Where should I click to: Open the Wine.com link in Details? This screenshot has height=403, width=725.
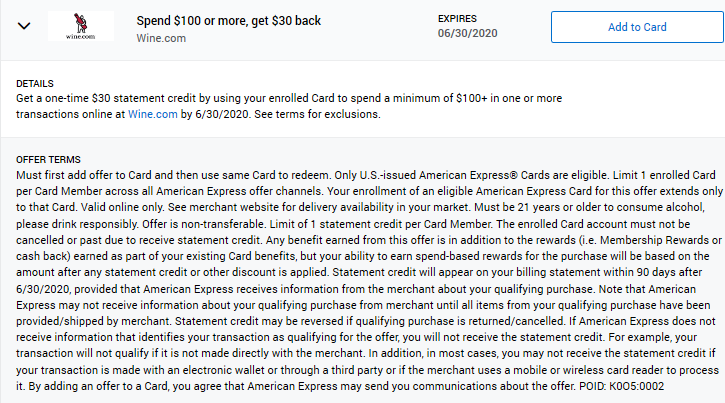click(x=153, y=114)
